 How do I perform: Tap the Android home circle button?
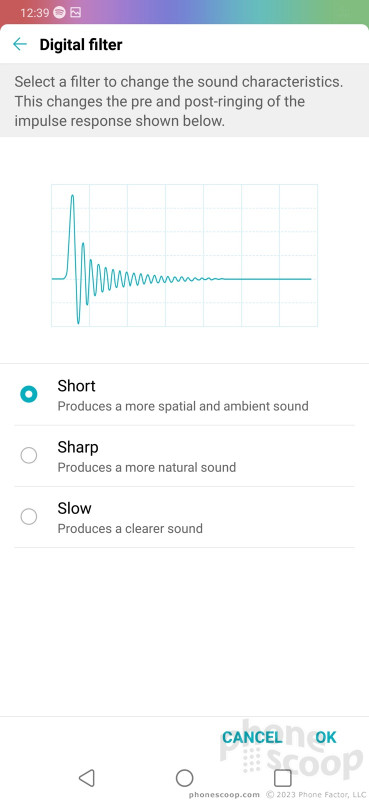[184, 778]
